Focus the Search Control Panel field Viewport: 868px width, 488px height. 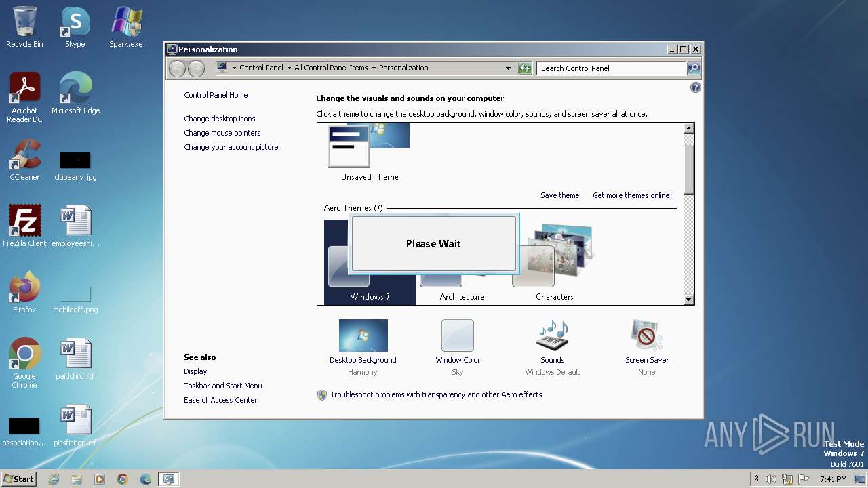tap(611, 68)
